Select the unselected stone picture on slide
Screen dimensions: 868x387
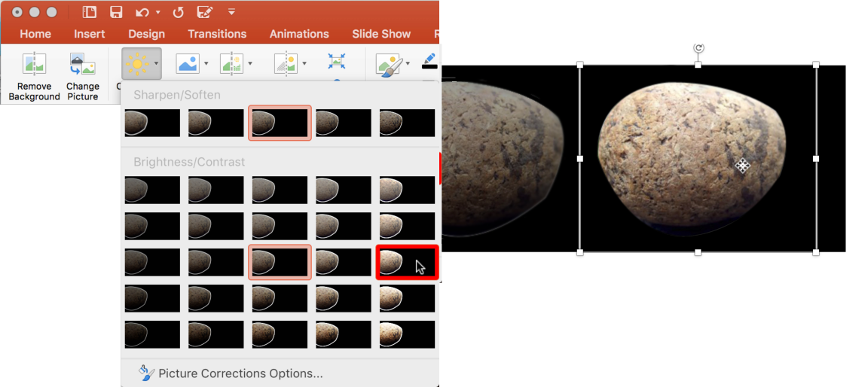tap(509, 159)
